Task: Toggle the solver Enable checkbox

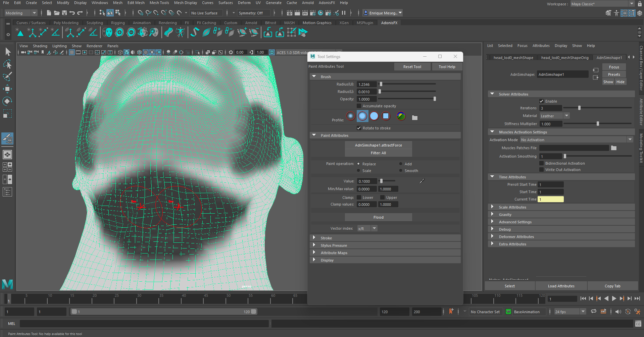Action: (x=541, y=101)
